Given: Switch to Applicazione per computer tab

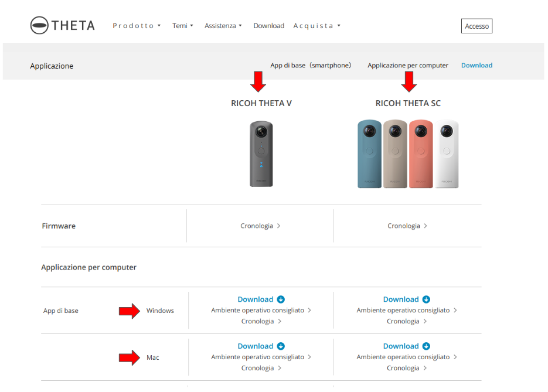Looking at the screenshot, I should (x=408, y=66).
